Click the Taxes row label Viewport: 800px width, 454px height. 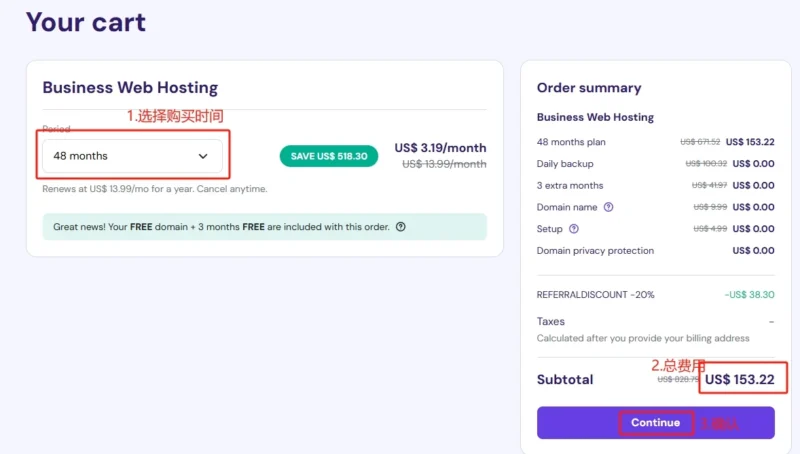point(551,321)
